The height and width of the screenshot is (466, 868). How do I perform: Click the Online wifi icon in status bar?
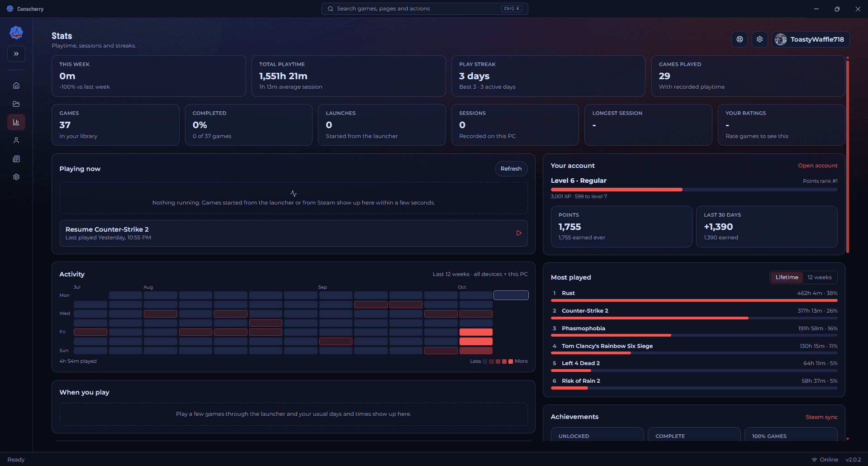point(814,460)
